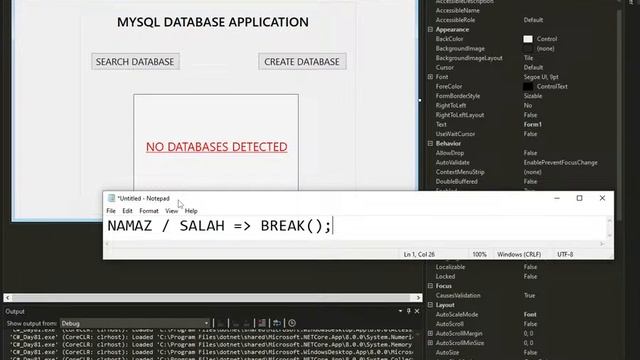
Task: Collapse the Focus property category
Action: (x=430, y=286)
